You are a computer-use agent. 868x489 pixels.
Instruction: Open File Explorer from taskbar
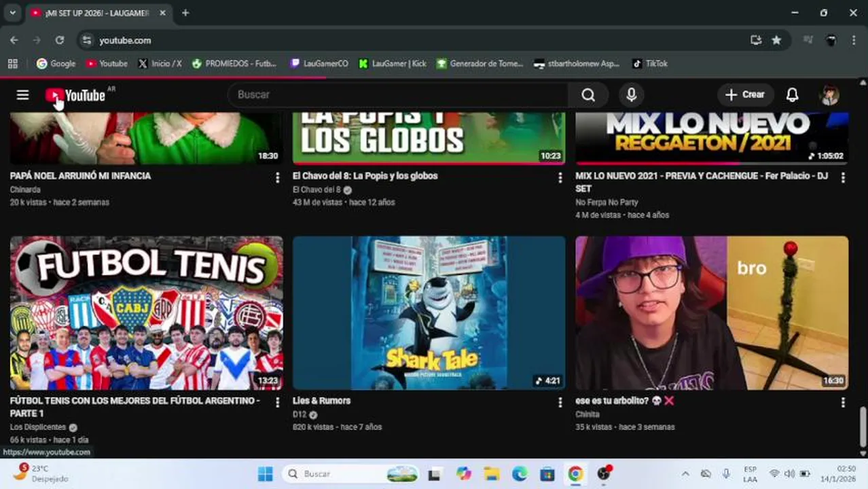pos(492,474)
